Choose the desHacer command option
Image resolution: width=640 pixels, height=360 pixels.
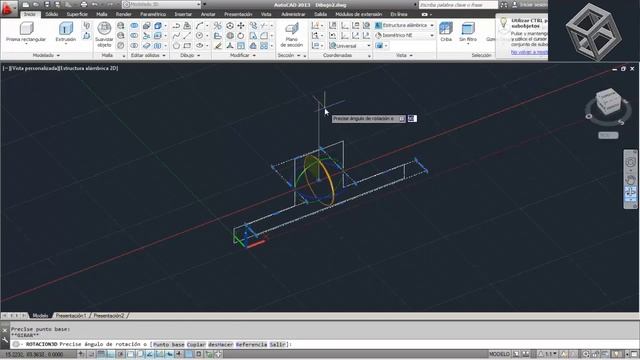click(x=220, y=344)
